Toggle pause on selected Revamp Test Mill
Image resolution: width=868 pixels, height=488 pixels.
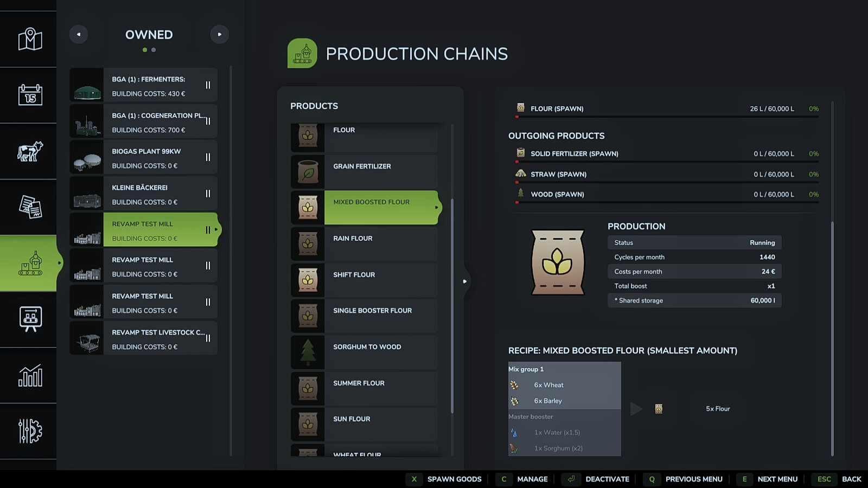click(208, 230)
